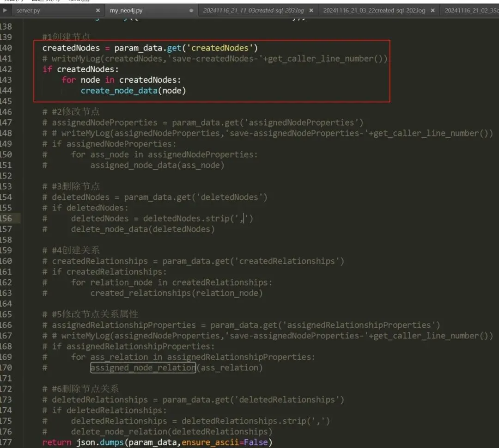Click the createdRelationships = param_data.get line

coord(193,261)
